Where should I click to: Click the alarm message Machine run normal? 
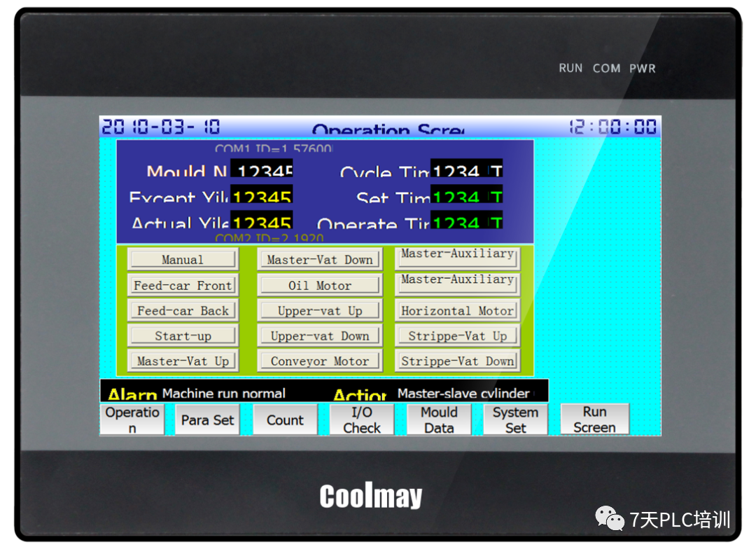(x=224, y=394)
